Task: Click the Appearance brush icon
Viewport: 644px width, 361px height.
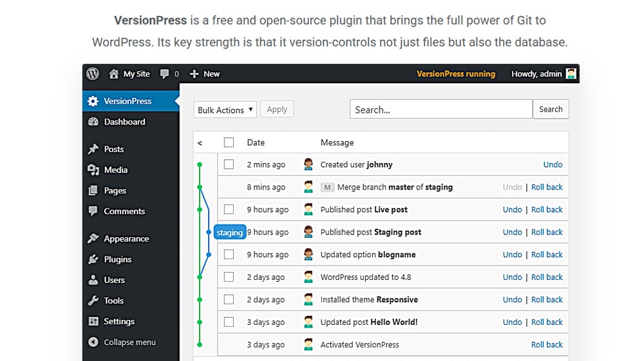Action: (93, 239)
